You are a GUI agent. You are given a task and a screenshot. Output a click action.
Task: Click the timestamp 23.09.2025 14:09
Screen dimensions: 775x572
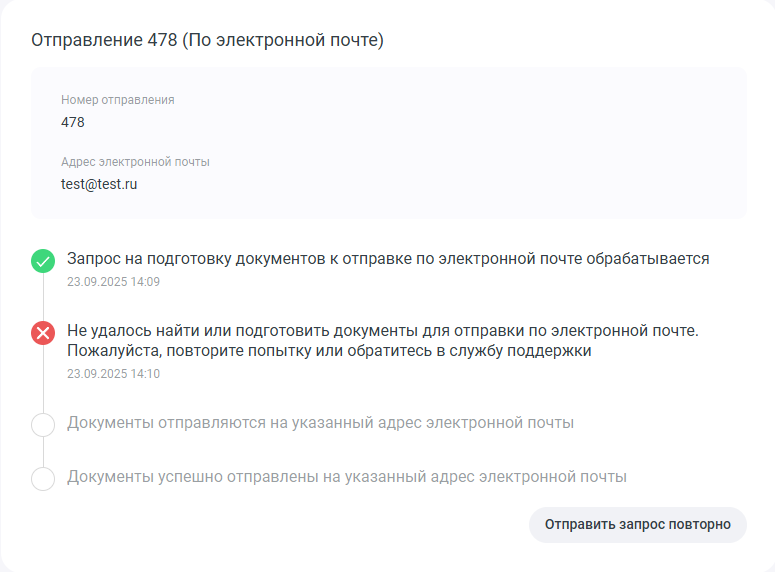113,282
